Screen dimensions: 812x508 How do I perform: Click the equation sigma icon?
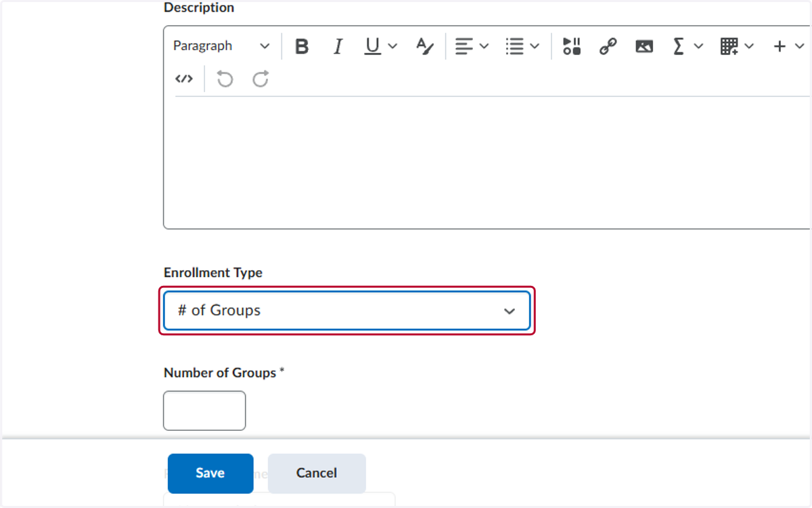tap(679, 46)
